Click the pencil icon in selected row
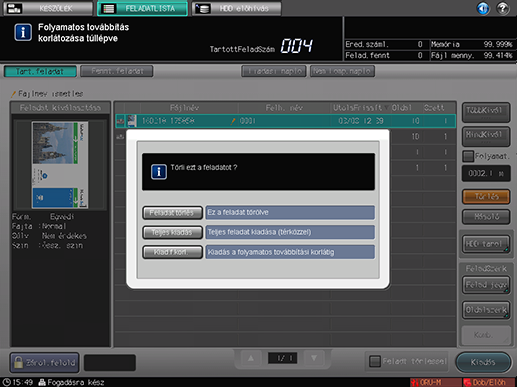 (x=233, y=121)
